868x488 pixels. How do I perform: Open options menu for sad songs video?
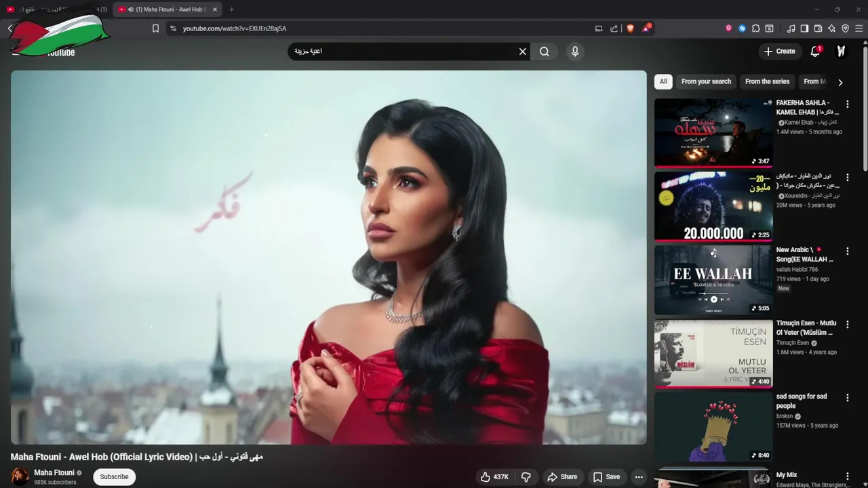click(x=847, y=398)
